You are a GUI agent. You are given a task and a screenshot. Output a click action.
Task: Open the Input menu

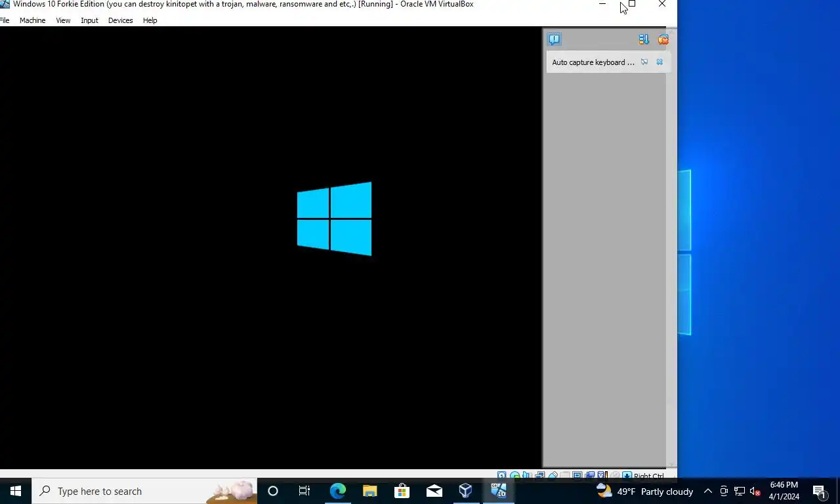(x=89, y=20)
